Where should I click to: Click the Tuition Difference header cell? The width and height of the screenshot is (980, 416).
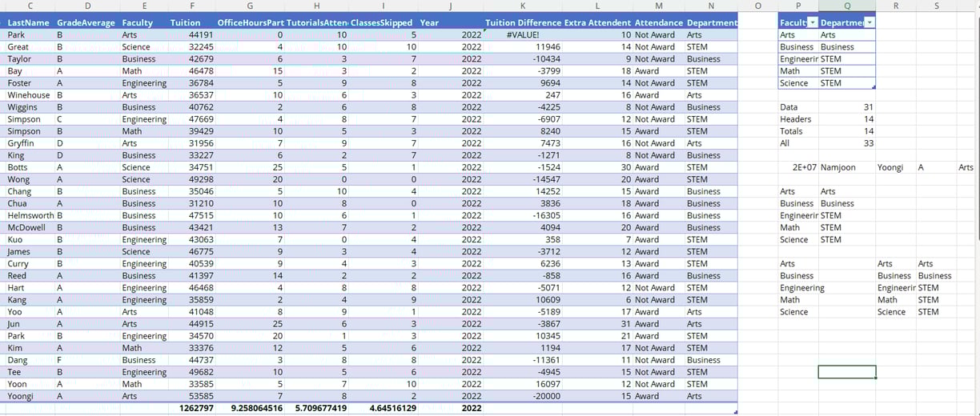tap(523, 23)
